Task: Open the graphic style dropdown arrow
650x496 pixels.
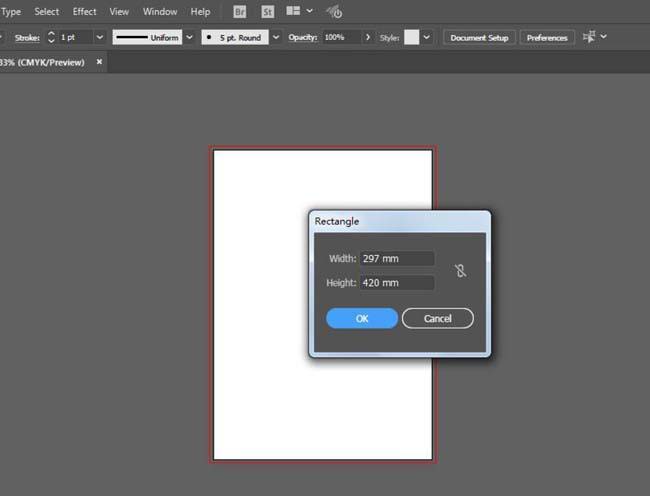Action: (x=426, y=37)
